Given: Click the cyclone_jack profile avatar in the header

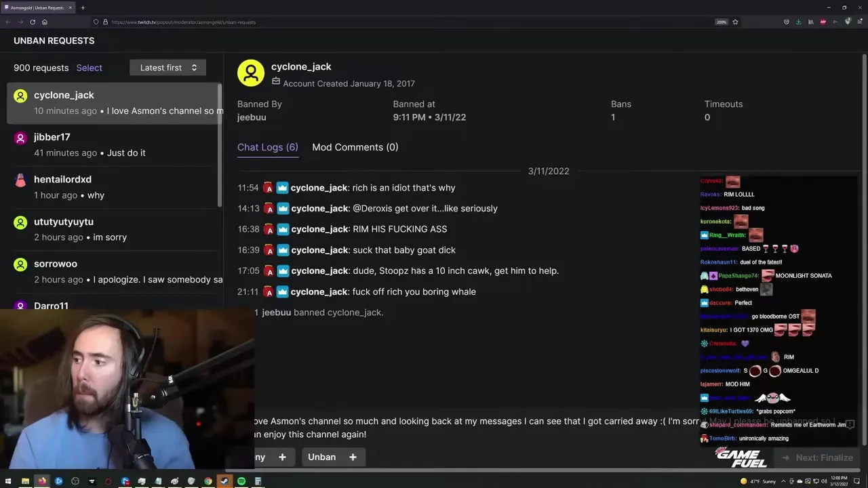Looking at the screenshot, I should [x=251, y=73].
